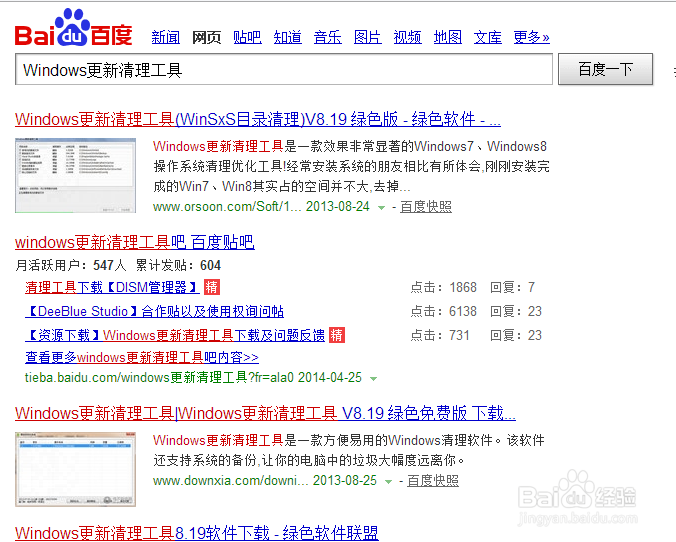Switch to the 贴吧 tab
The height and width of the screenshot is (542, 676).
[247, 38]
